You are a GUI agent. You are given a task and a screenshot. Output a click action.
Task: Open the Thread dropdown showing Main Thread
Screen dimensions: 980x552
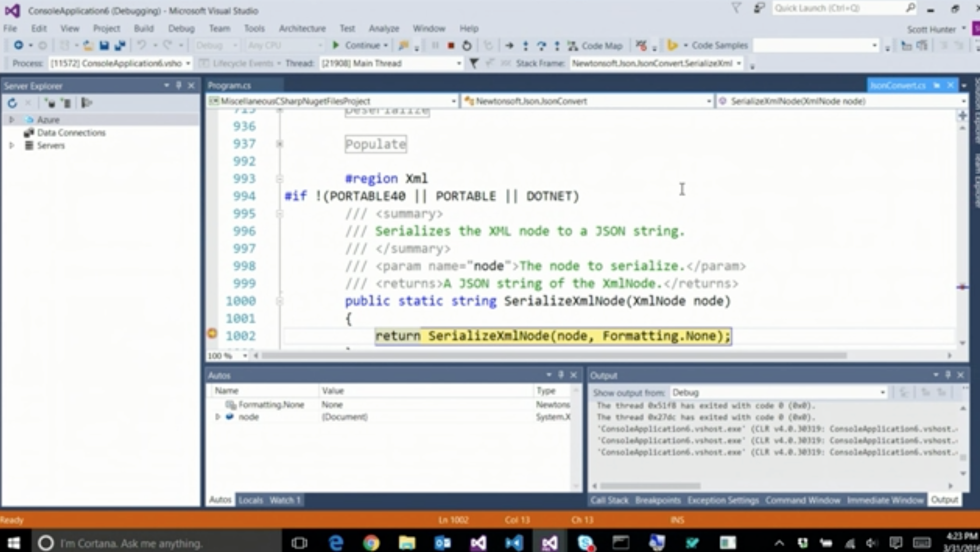click(391, 63)
